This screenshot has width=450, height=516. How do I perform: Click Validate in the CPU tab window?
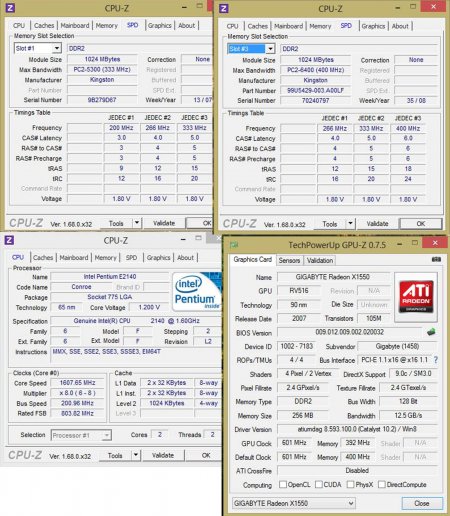(163, 455)
